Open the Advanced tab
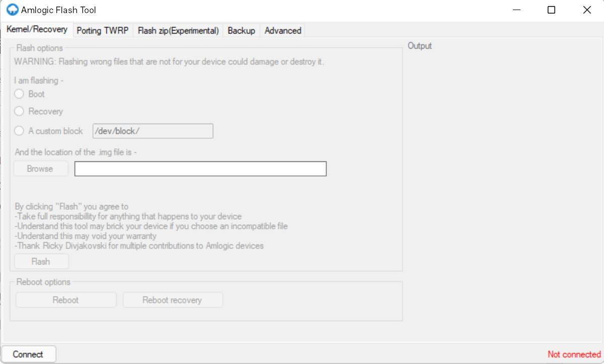The height and width of the screenshot is (364, 604). point(282,30)
